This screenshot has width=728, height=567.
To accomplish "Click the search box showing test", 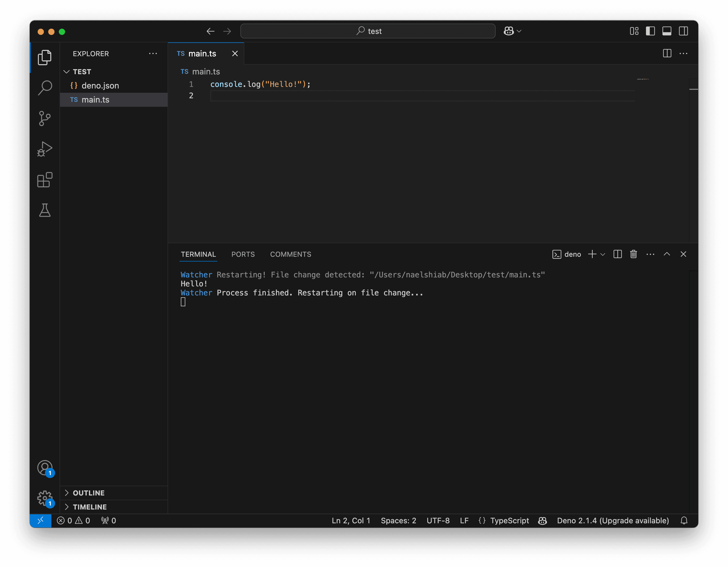I will click(x=368, y=31).
